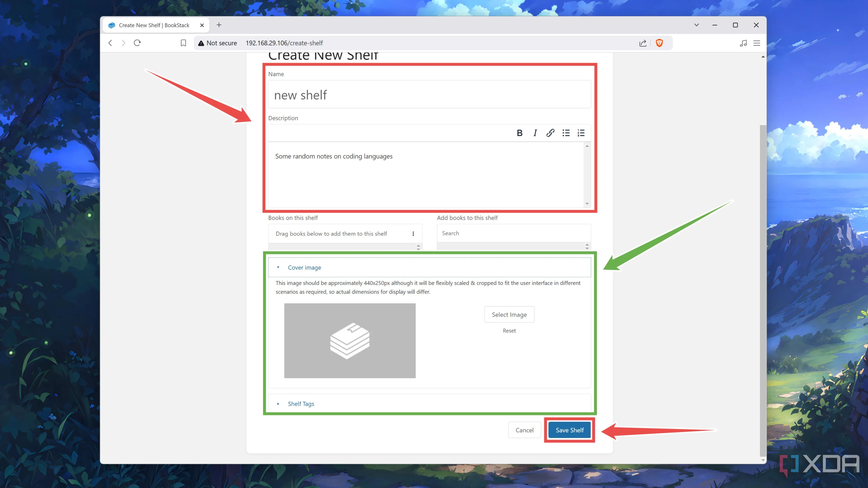This screenshot has width=868, height=488.
Task: Click resize handle of books-on-shelf list
Action: pyautogui.click(x=418, y=247)
